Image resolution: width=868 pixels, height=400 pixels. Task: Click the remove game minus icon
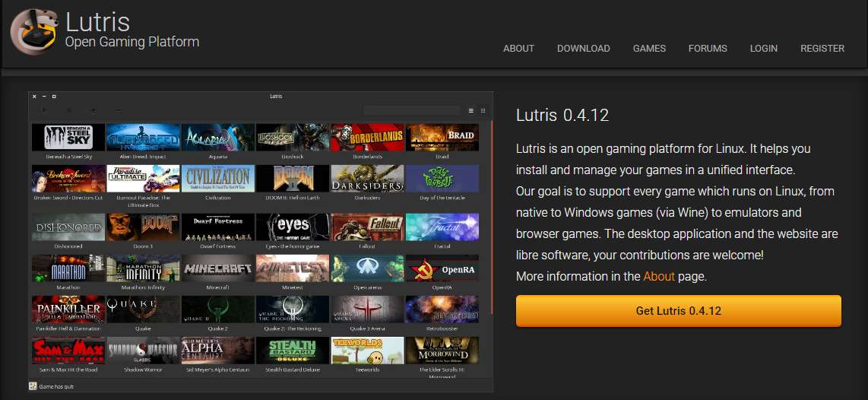point(118,111)
